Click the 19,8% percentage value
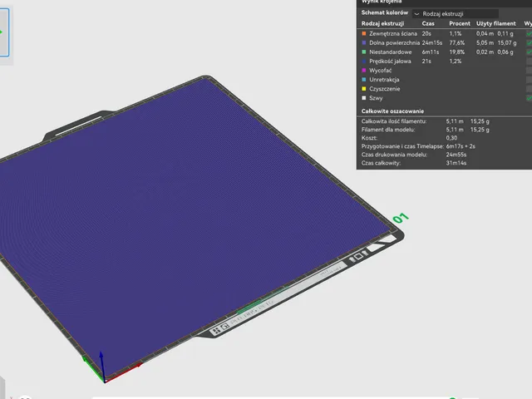Image resolution: width=532 pixels, height=399 pixels. 456,52
